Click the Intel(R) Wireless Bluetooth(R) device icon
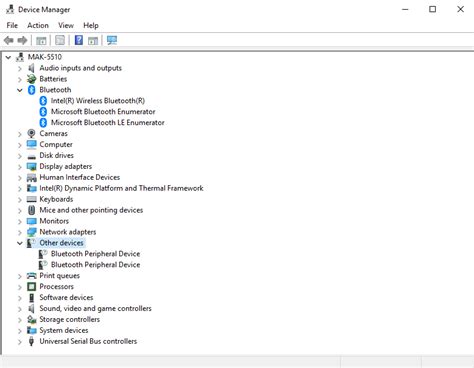 43,101
